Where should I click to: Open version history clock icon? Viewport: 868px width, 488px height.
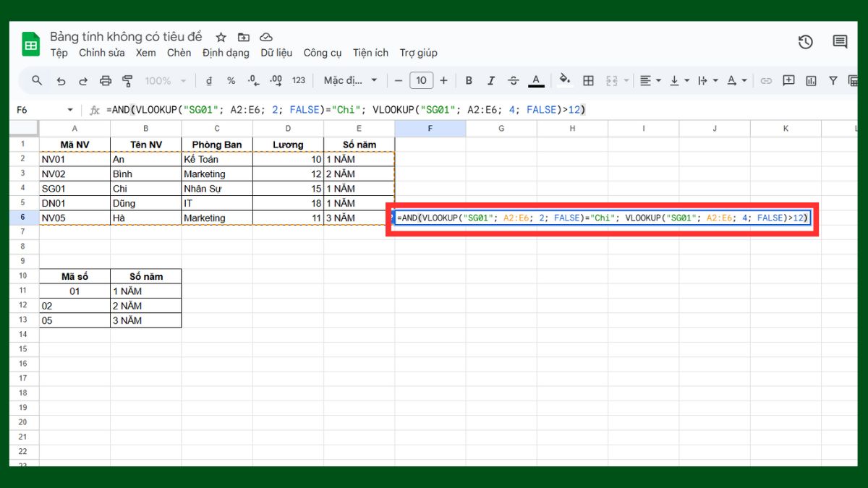pos(805,42)
